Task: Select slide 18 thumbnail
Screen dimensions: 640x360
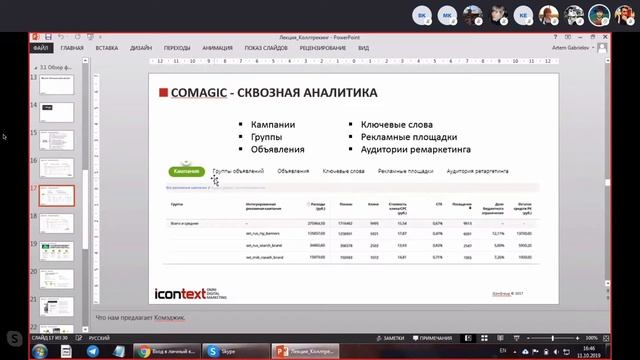Action: pyautogui.click(x=56, y=223)
